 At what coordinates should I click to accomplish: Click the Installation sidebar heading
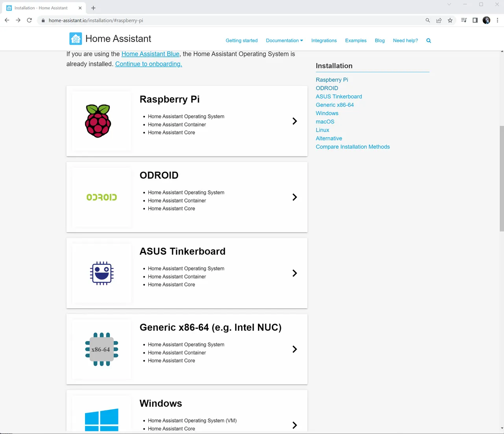pyautogui.click(x=334, y=66)
